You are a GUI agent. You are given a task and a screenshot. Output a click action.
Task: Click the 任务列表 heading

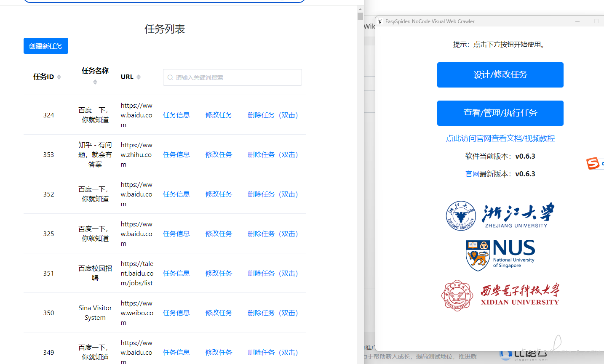[x=165, y=29]
